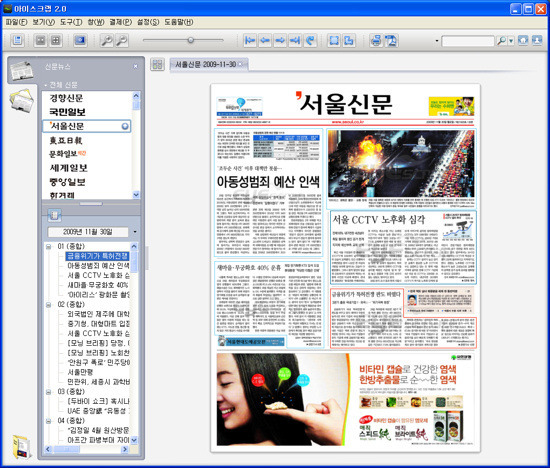Collapse the 03 (종합) tree section
This screenshot has height=468, width=550.
(49, 392)
